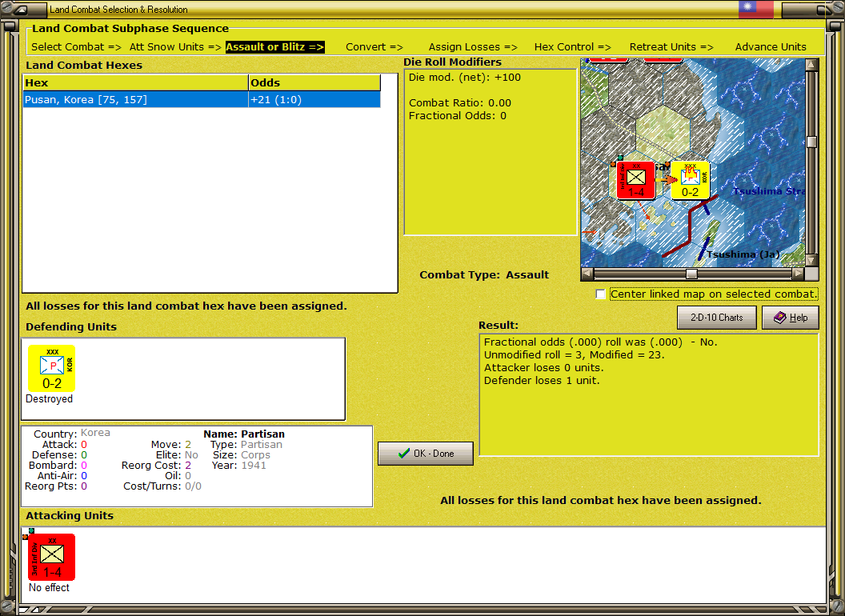
Task: Click the Assault or Blitz subphase step
Action: point(274,47)
